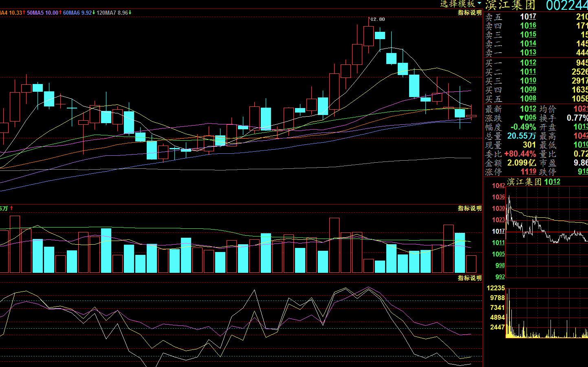The width and height of the screenshot is (588, 367).
Task: Click the 最新 price value 1012
Action: (528, 109)
